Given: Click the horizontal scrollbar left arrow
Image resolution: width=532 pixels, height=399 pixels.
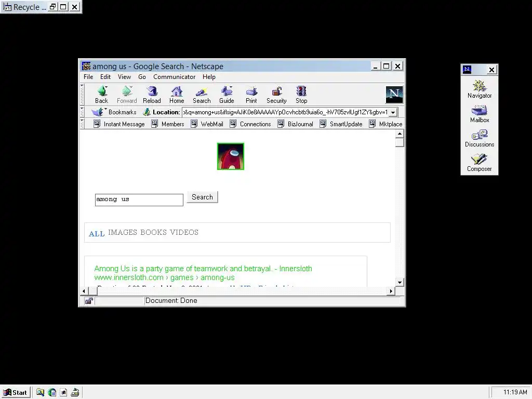Looking at the screenshot, I should [84, 291].
